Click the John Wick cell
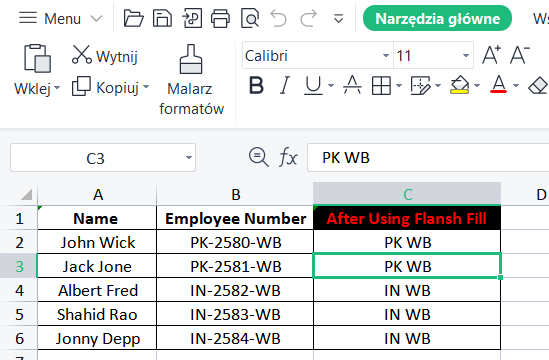 [x=97, y=242]
